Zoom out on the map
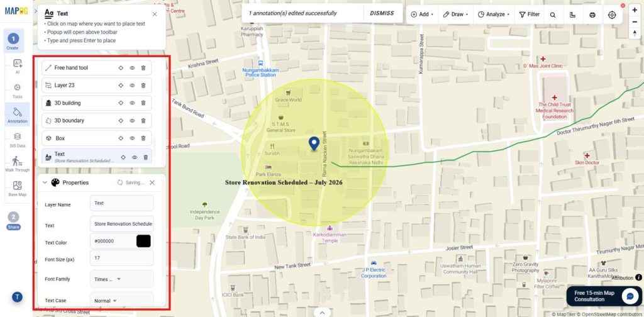Viewport: 644px width, 317px height. (635, 22)
